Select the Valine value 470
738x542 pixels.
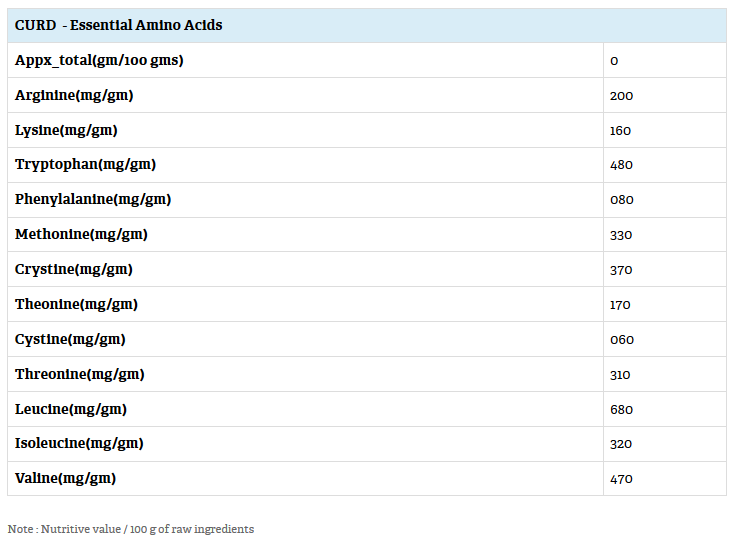pyautogui.click(x=621, y=479)
